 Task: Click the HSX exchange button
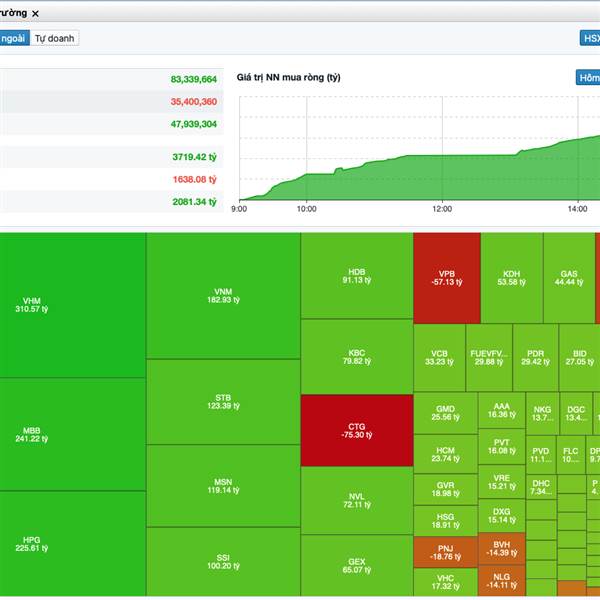pyautogui.click(x=590, y=38)
